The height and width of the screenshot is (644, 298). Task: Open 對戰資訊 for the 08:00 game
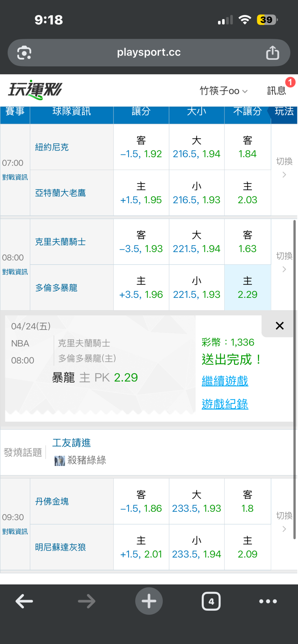pos(15,272)
